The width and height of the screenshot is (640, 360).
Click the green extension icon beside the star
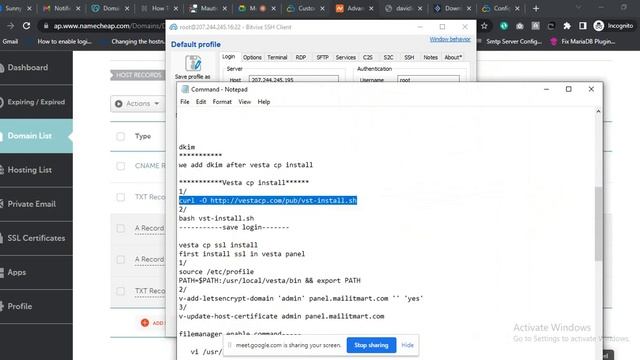[x=504, y=26]
